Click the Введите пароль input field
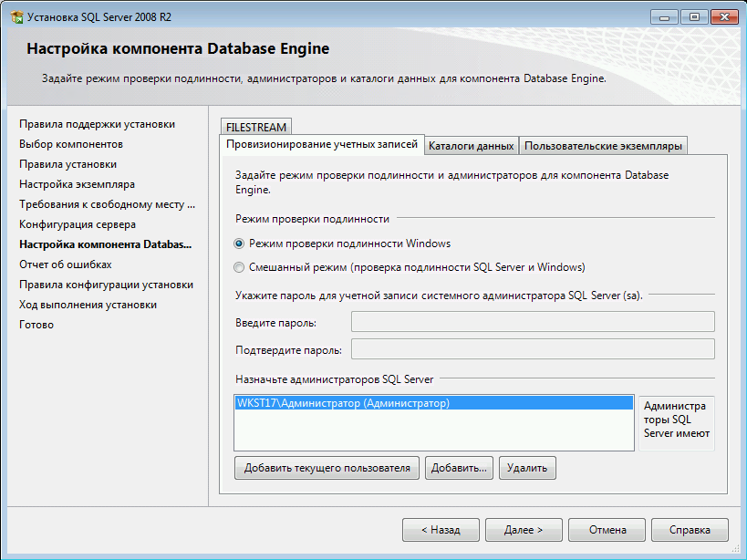This screenshot has height=560, width=747. click(533, 321)
